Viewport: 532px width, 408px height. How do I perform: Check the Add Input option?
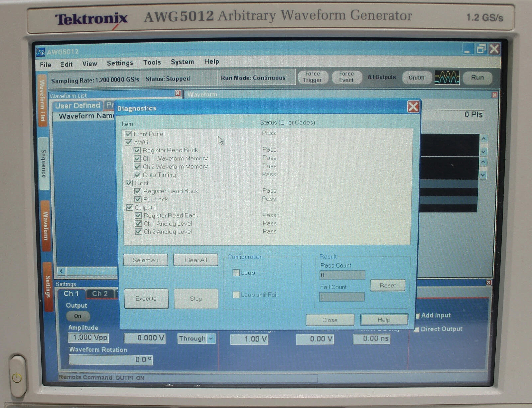pyautogui.click(x=417, y=315)
